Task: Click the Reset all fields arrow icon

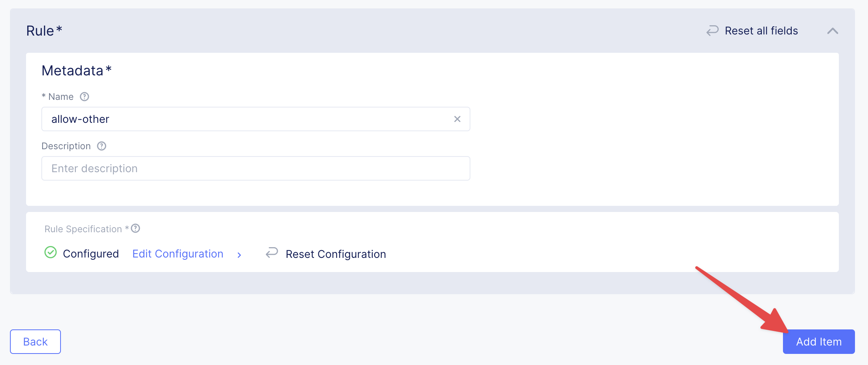Action: click(712, 31)
